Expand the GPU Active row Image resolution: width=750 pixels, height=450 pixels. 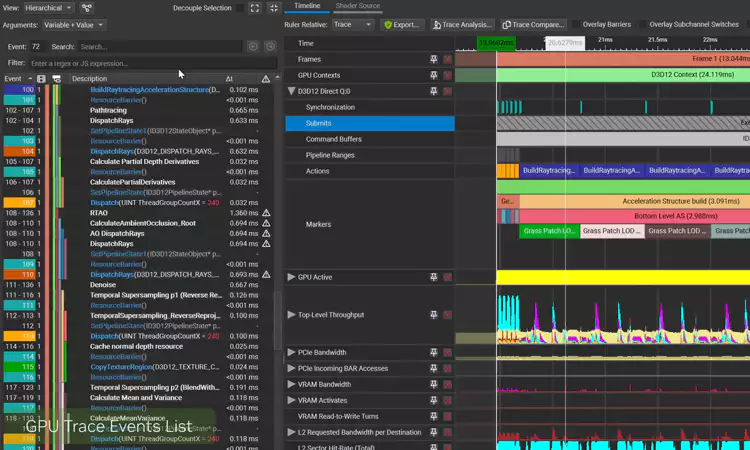click(x=291, y=277)
